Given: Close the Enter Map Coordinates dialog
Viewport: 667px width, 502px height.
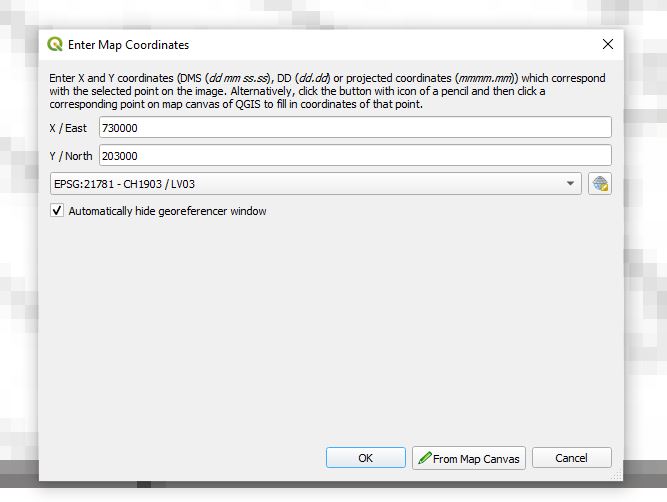Looking at the screenshot, I should click(607, 45).
